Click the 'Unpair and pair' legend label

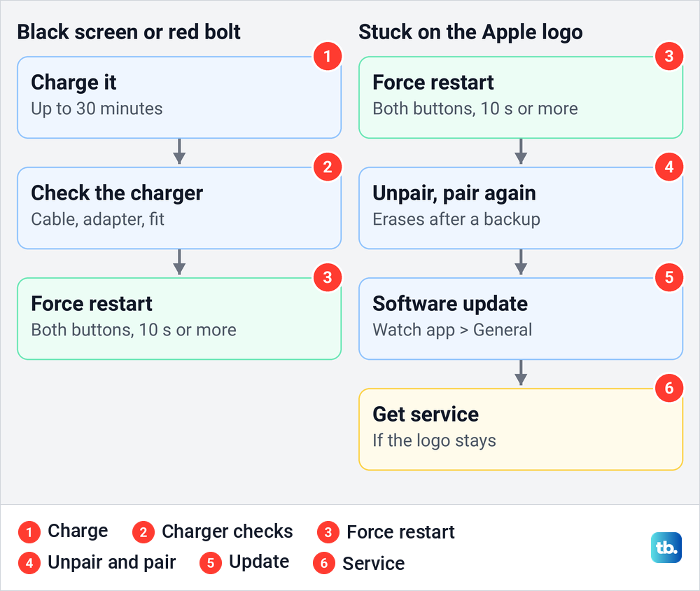[x=111, y=562]
